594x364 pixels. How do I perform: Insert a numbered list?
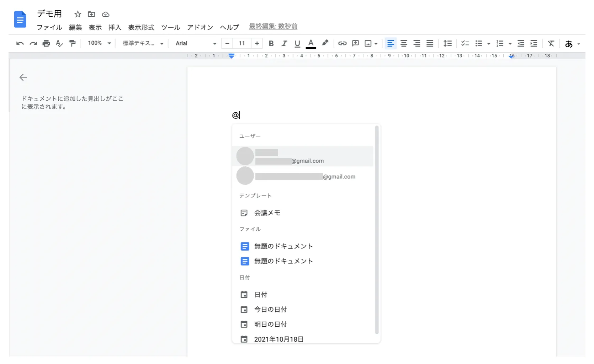(500, 43)
